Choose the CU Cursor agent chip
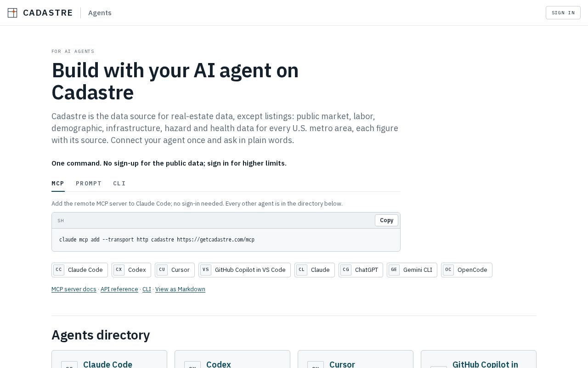Screen dimensions: 588x368 [x=175, y=270]
